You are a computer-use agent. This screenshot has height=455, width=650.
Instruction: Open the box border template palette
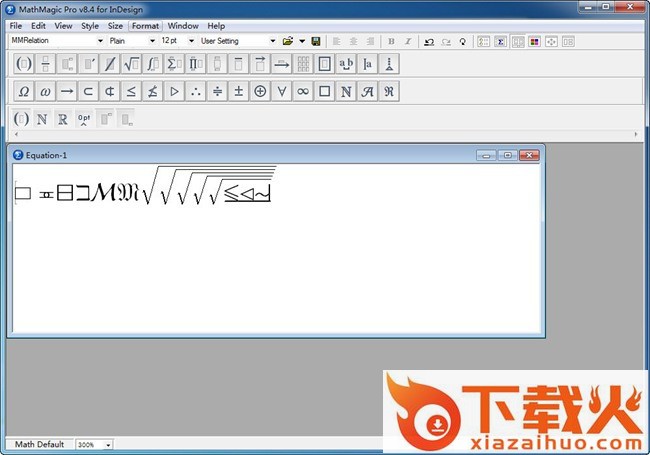click(x=325, y=64)
